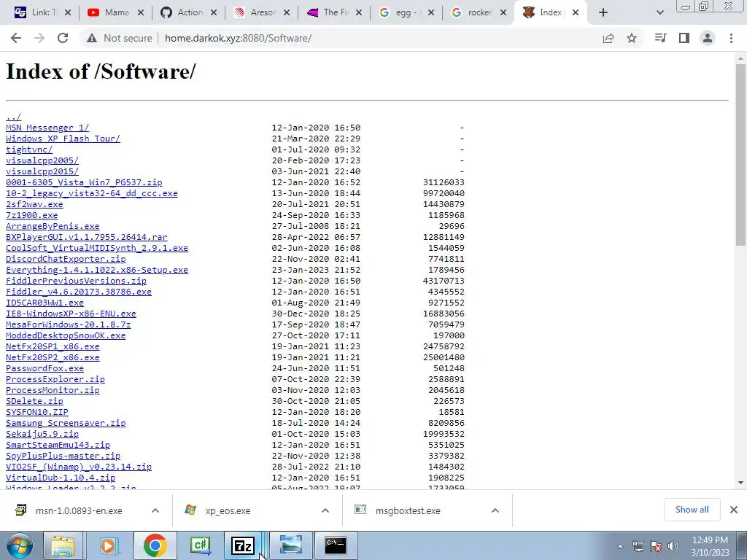
Task: Open the command prompt taskbar icon
Action: (x=336, y=545)
